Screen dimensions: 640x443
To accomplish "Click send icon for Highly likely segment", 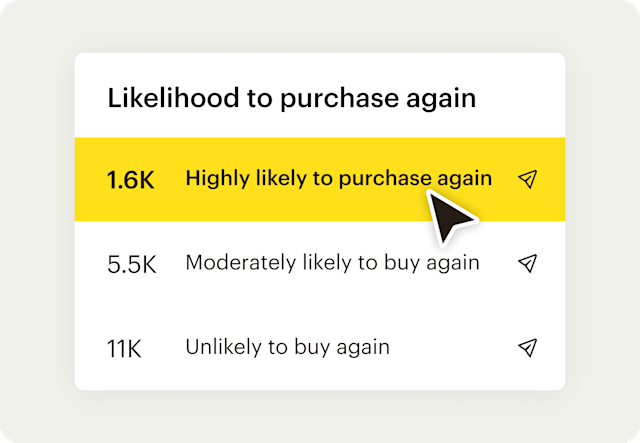I will coord(527,179).
